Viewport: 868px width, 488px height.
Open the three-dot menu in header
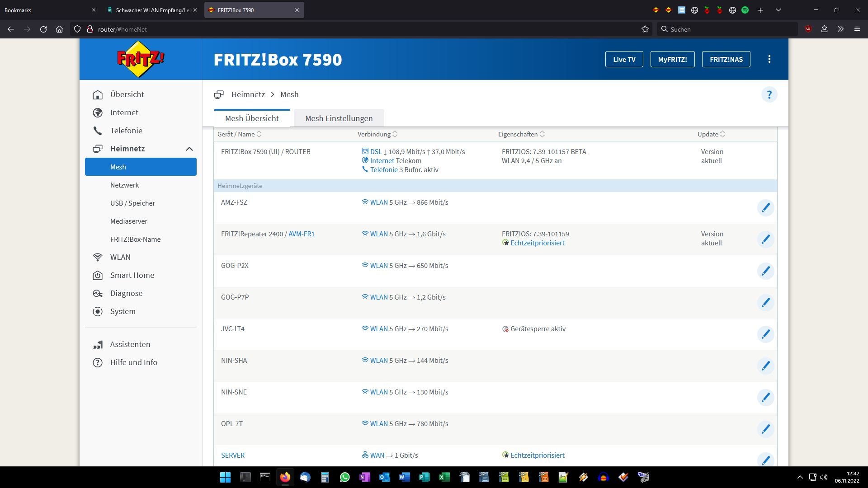point(769,59)
